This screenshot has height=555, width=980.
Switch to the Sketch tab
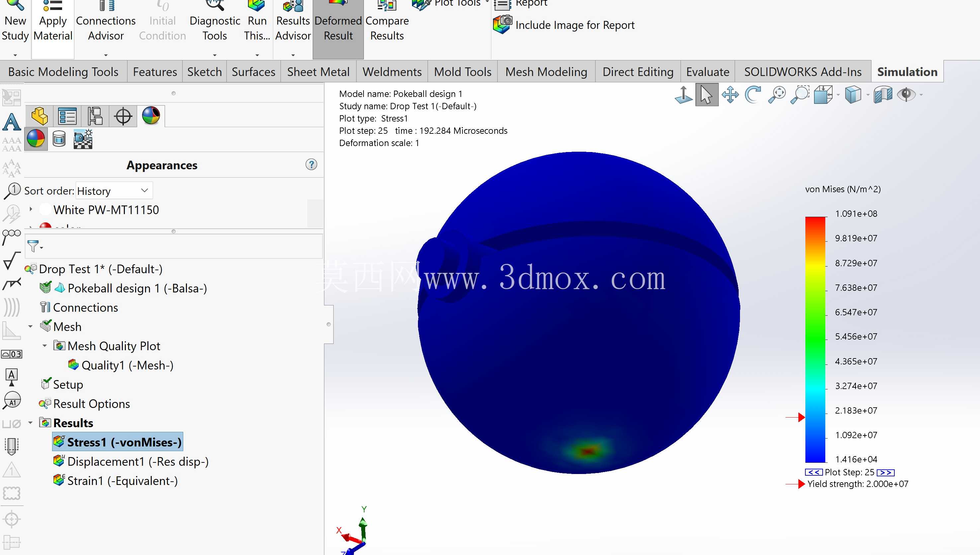(x=204, y=72)
